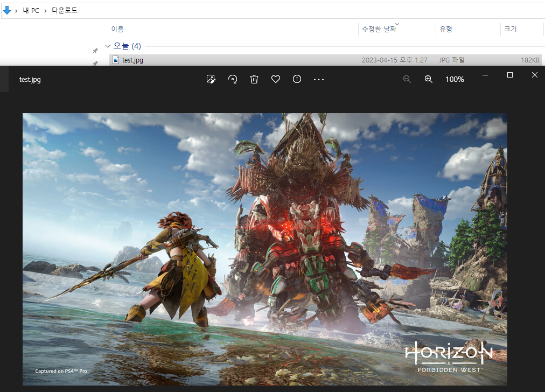Open the Edit image tool in Photos

(211, 79)
